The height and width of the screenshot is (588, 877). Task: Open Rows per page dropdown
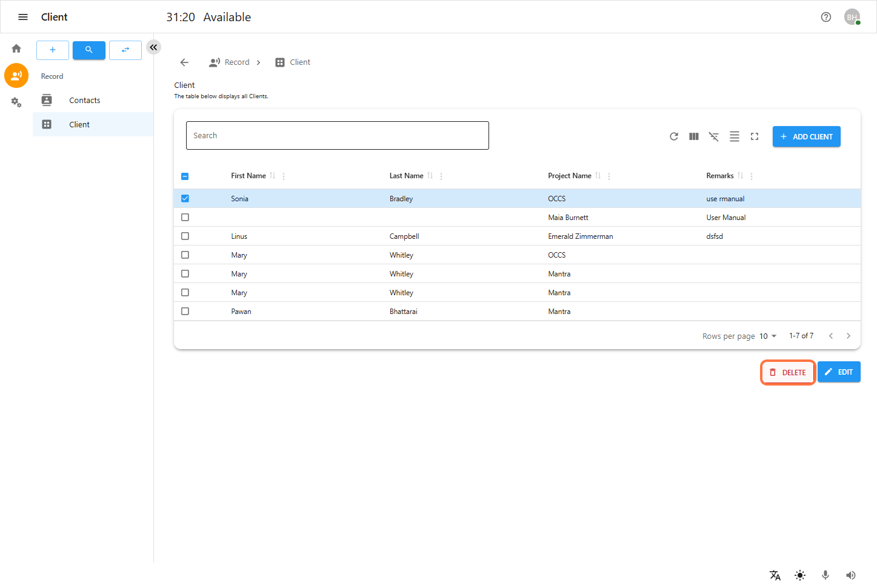click(768, 336)
